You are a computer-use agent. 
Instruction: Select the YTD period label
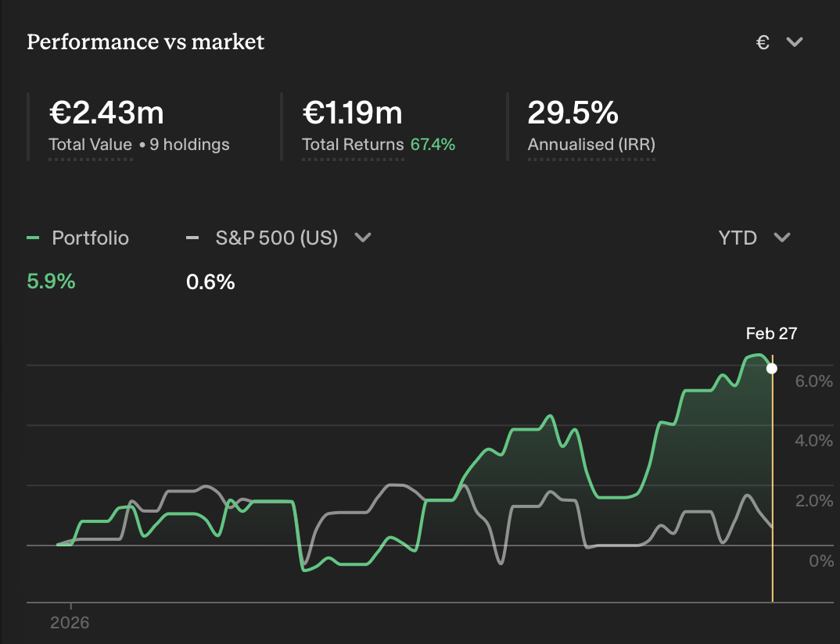pyautogui.click(x=738, y=238)
